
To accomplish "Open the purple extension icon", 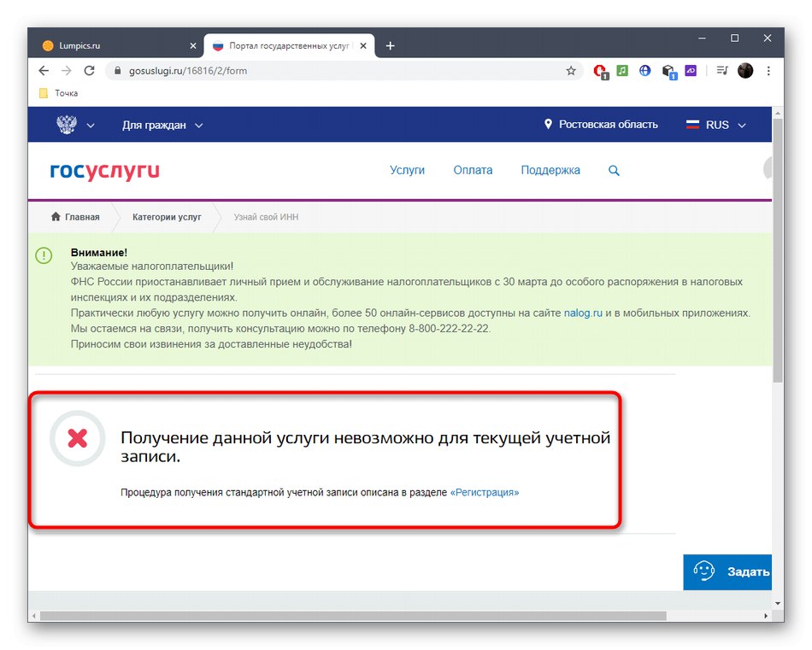I will [691, 70].
